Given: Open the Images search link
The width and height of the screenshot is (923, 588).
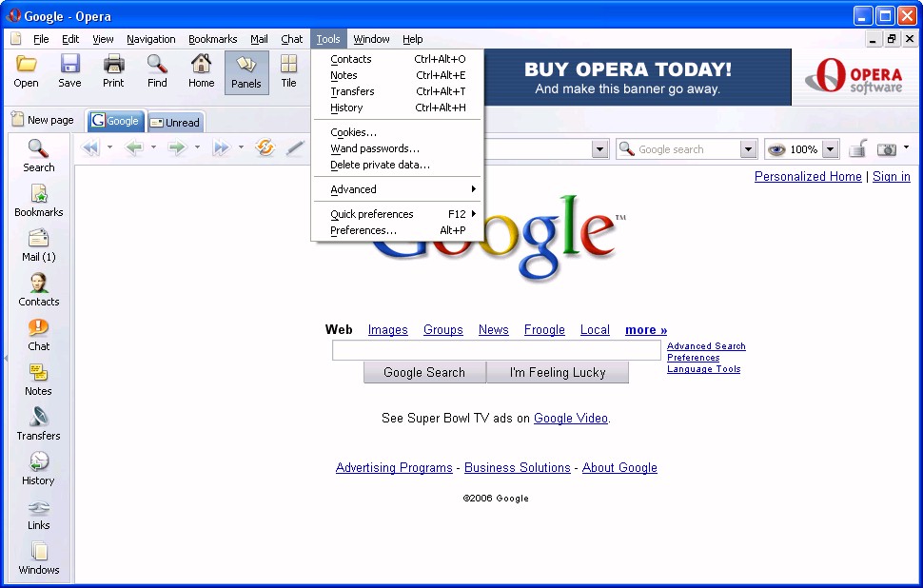Looking at the screenshot, I should pos(388,329).
